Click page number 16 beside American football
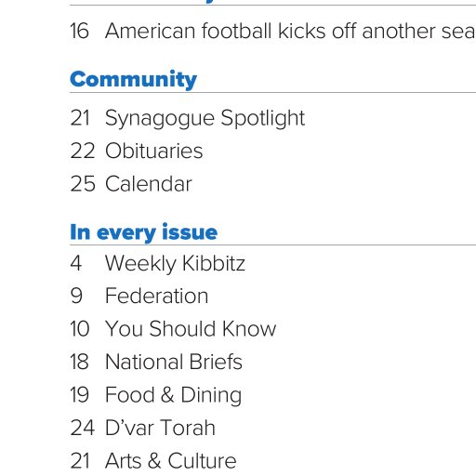 click(79, 31)
